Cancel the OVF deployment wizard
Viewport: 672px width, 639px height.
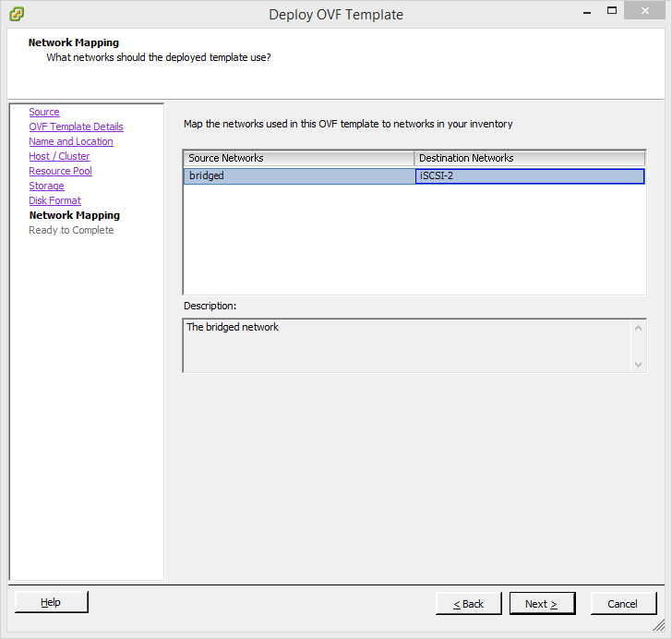[622, 604]
